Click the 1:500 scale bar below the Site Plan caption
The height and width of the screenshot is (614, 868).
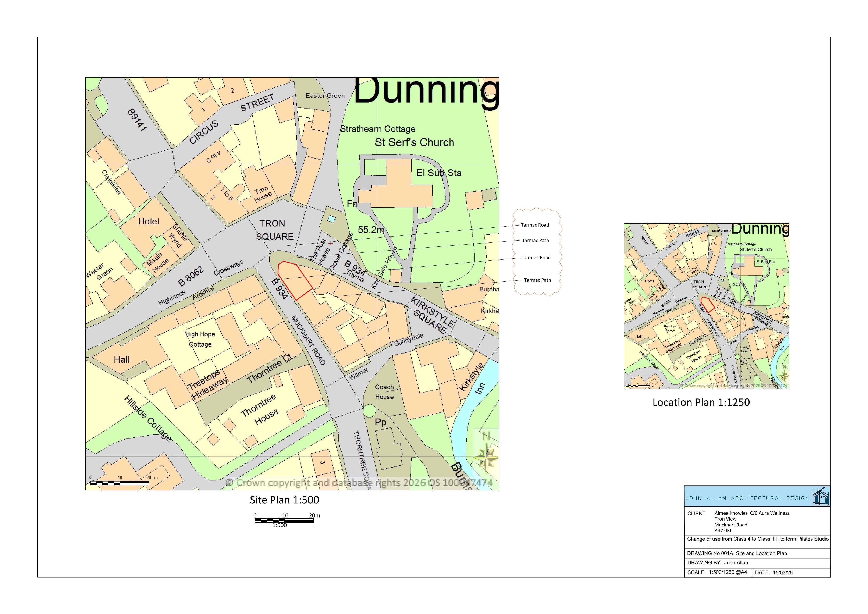click(284, 521)
